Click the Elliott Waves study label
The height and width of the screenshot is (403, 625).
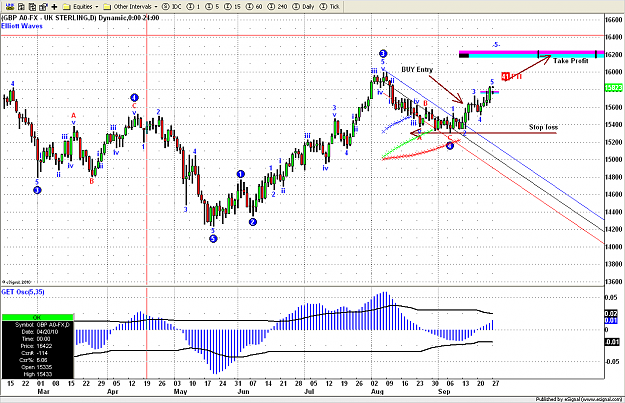22,26
